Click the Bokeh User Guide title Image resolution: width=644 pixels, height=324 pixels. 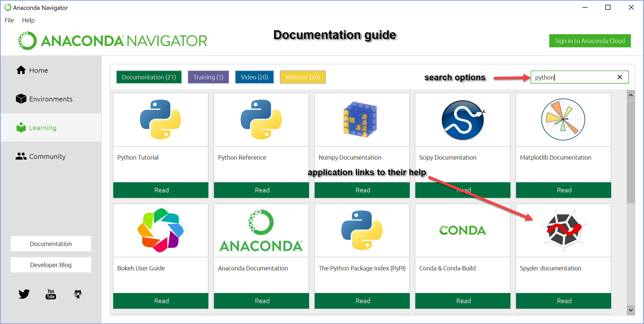(x=141, y=268)
